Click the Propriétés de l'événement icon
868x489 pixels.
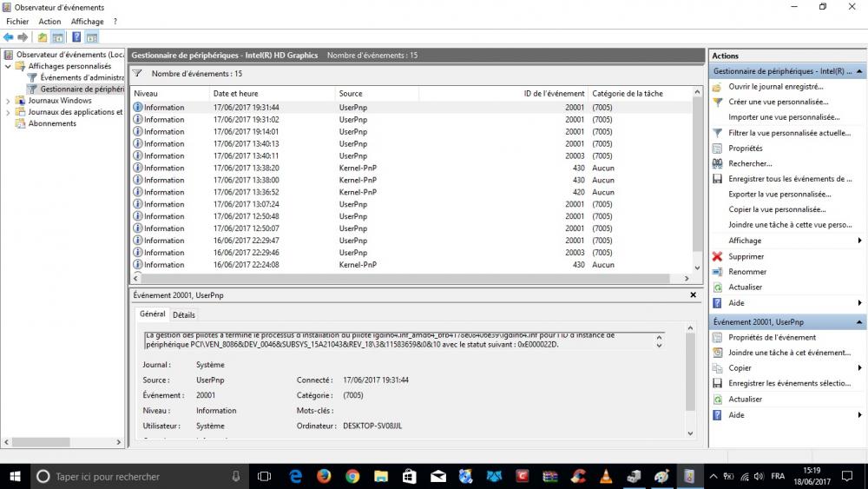[x=717, y=338]
